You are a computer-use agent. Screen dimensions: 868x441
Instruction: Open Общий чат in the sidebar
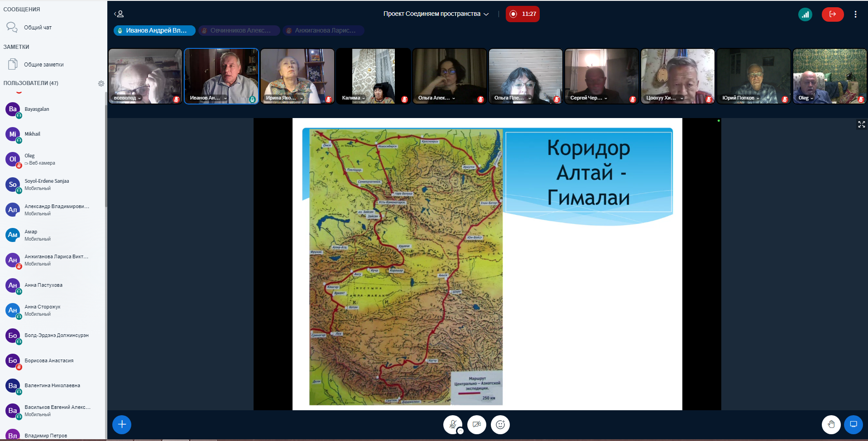[x=38, y=28]
